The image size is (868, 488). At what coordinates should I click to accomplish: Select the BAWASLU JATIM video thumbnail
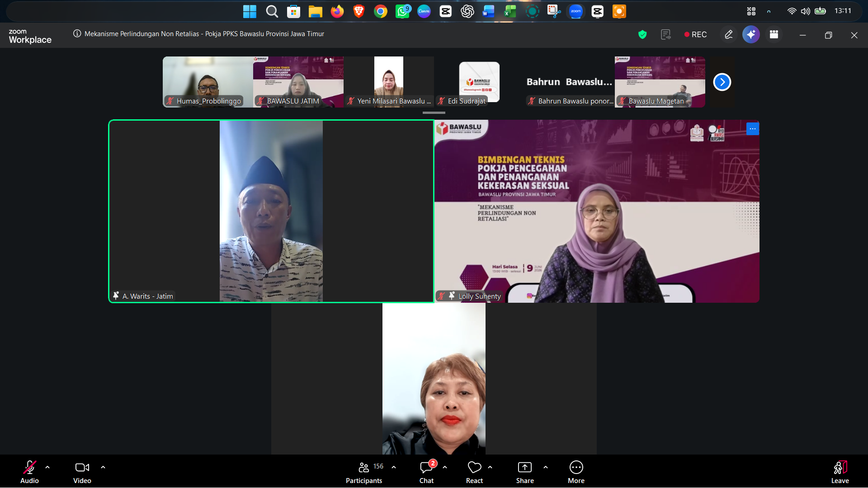(x=298, y=82)
